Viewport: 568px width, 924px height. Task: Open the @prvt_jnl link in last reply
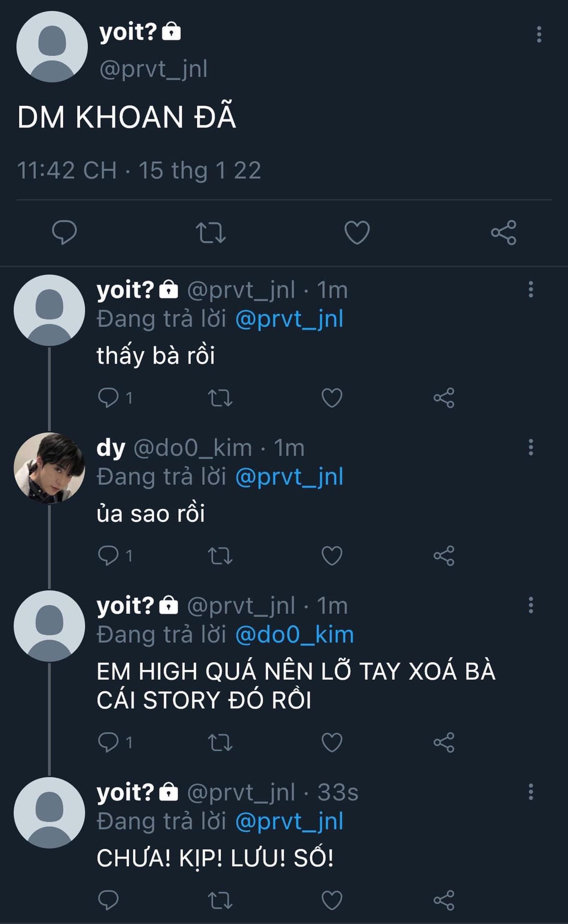pyautogui.click(x=289, y=821)
